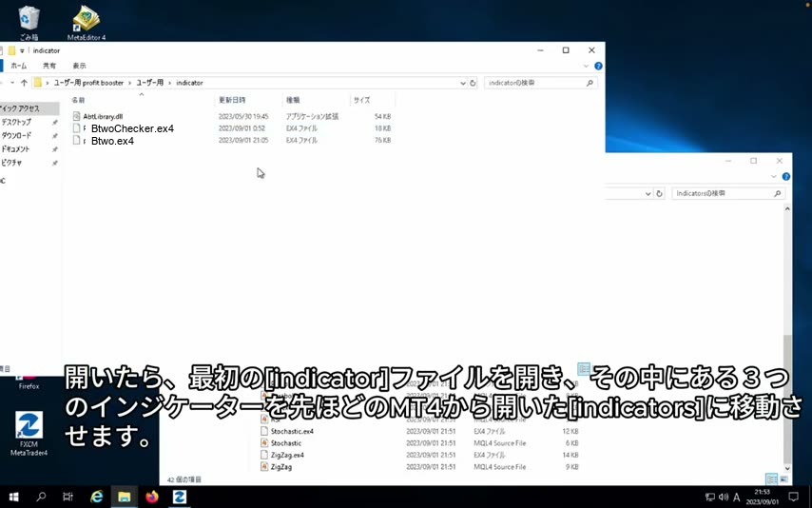
Task: Expand ribbon chevron in indicator window
Action: point(586,66)
